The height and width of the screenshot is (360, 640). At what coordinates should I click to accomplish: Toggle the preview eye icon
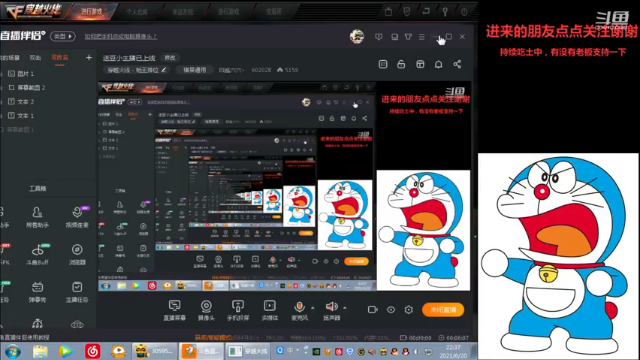391,310
